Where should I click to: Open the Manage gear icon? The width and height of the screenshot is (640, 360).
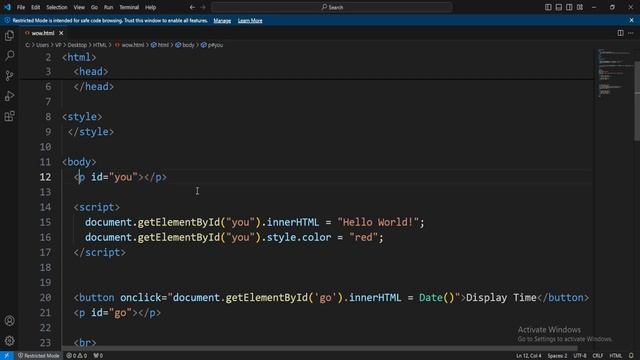[9, 340]
